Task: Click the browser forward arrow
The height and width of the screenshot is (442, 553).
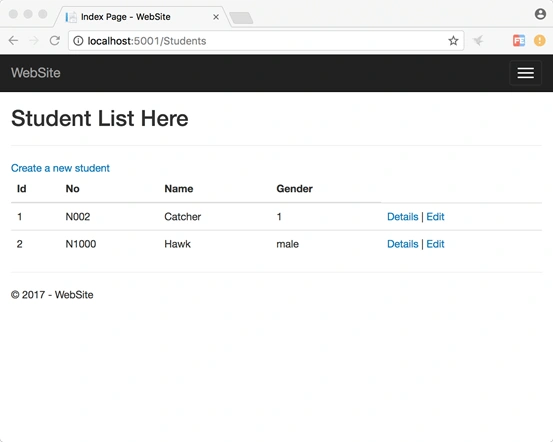Action: [x=34, y=41]
